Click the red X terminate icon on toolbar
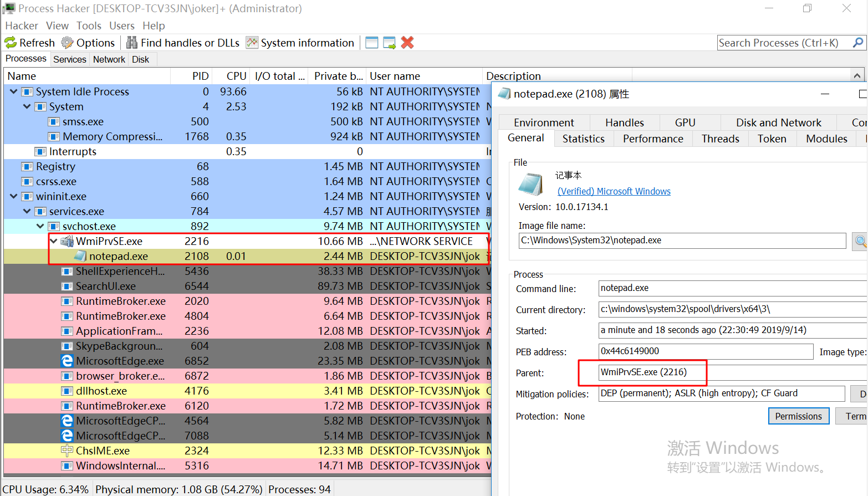This screenshot has height=496, width=868. 407,42
